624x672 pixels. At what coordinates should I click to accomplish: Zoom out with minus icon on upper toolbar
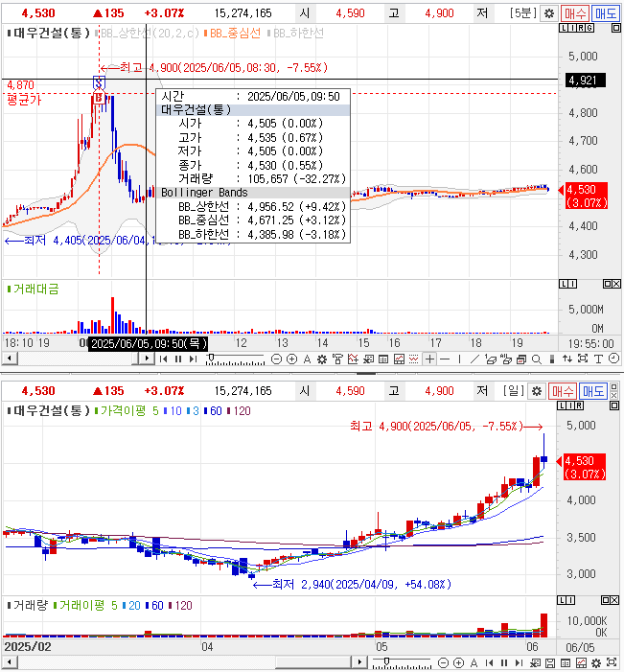tap(276, 359)
